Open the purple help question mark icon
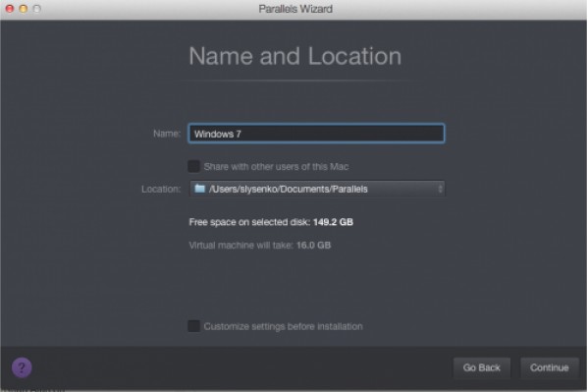This screenshot has height=392, width=588. 22,367
